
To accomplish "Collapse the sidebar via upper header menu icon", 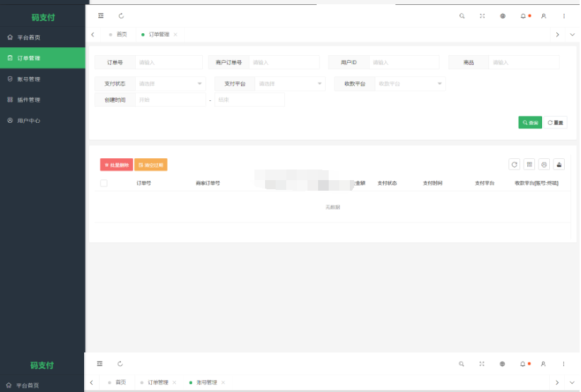I will (x=101, y=16).
